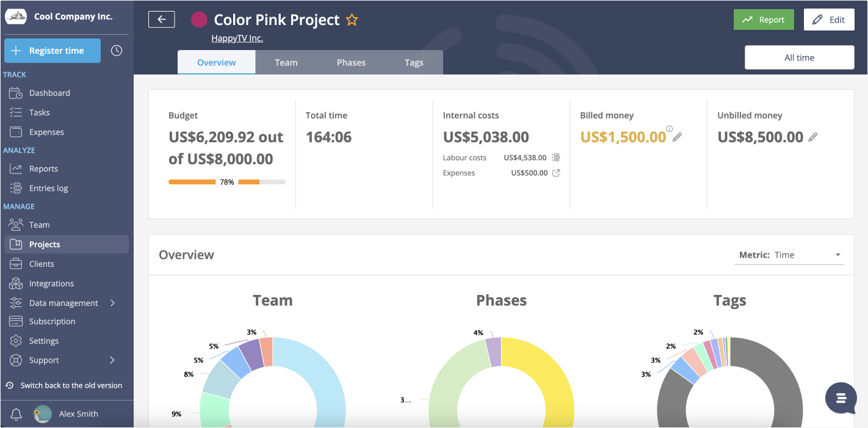868x428 pixels.
Task: Open the timer clock icon beside Register time
Action: click(x=116, y=50)
